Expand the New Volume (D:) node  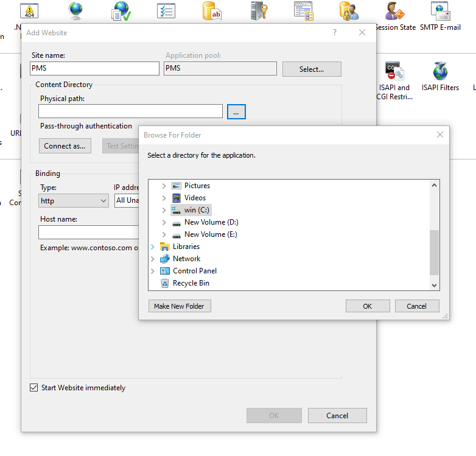pos(164,222)
